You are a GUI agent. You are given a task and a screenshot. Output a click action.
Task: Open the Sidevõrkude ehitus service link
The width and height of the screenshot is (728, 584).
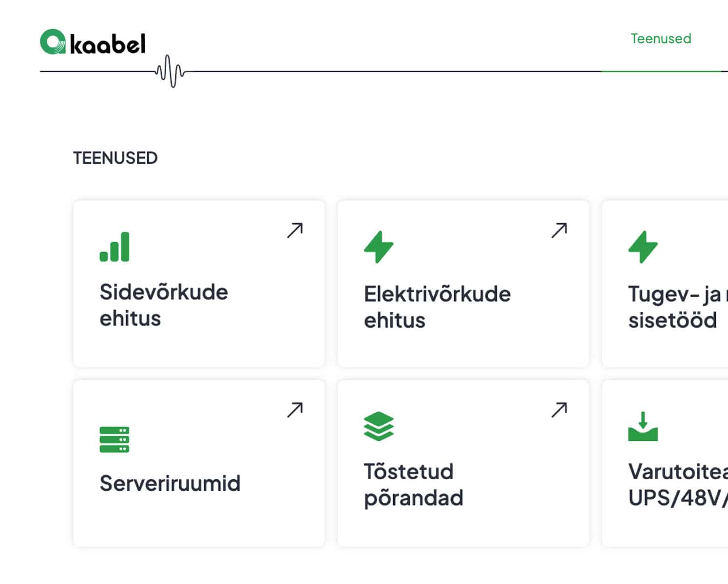[164, 305]
